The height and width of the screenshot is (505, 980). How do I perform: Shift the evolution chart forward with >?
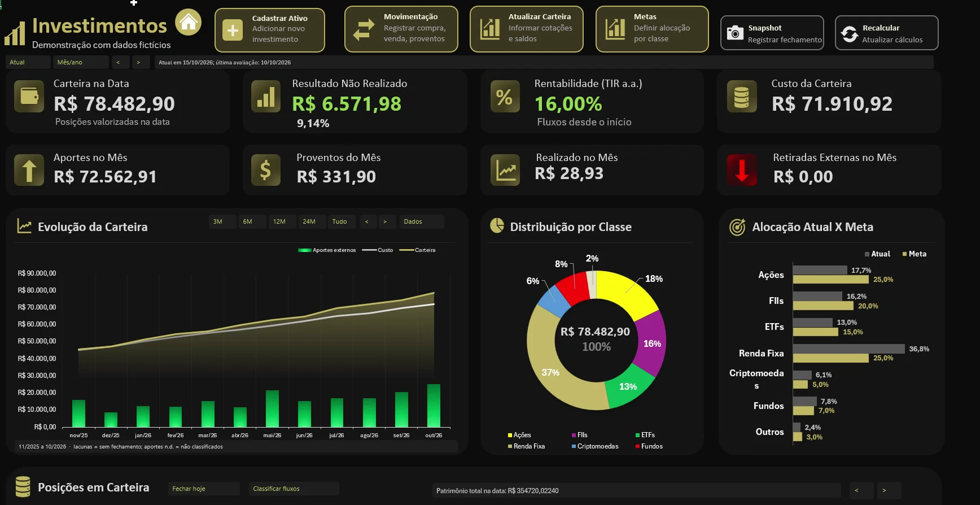tap(386, 221)
